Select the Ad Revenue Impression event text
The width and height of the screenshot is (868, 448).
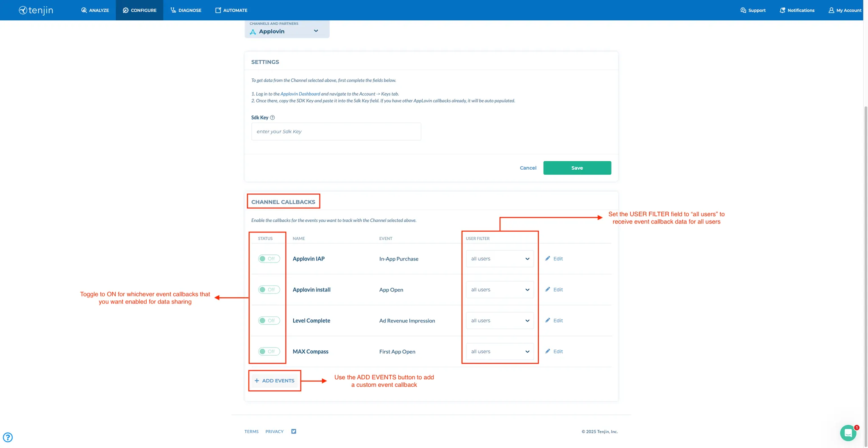pos(407,321)
